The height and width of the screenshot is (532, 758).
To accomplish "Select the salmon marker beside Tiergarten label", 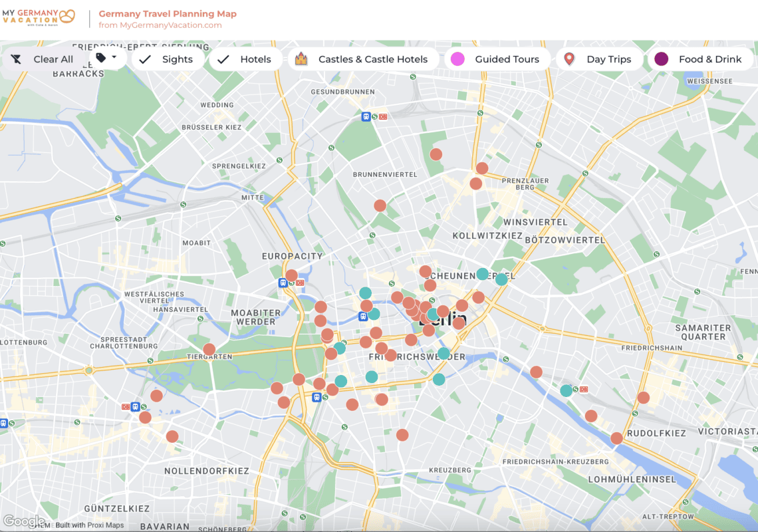I will pos(209,349).
